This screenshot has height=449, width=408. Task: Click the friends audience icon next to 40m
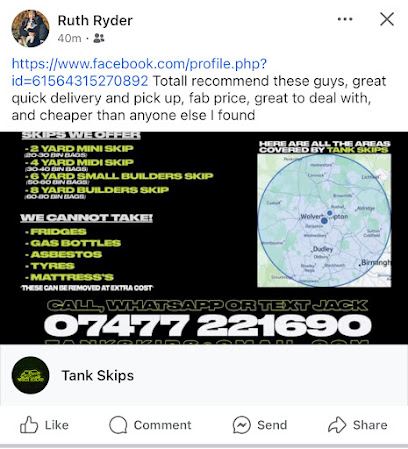tap(99, 38)
